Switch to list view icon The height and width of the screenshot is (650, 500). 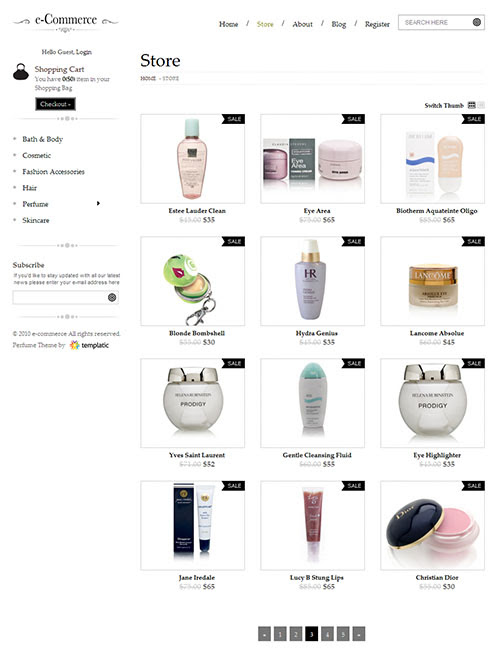[x=481, y=105]
